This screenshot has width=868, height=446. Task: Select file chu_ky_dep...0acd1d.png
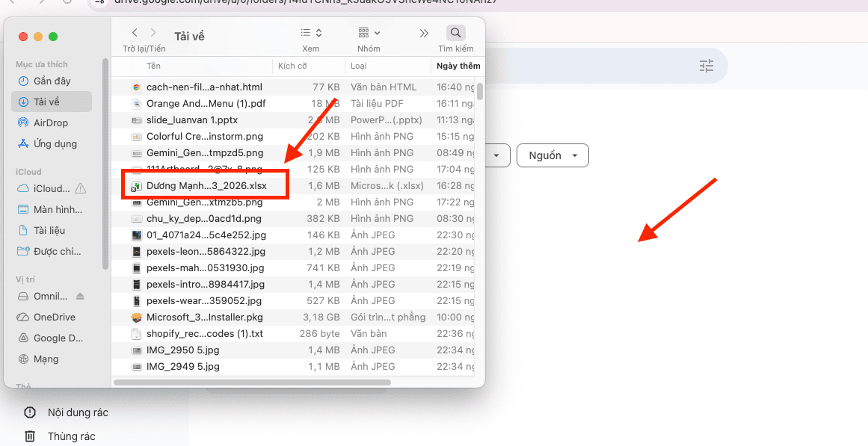pos(203,219)
